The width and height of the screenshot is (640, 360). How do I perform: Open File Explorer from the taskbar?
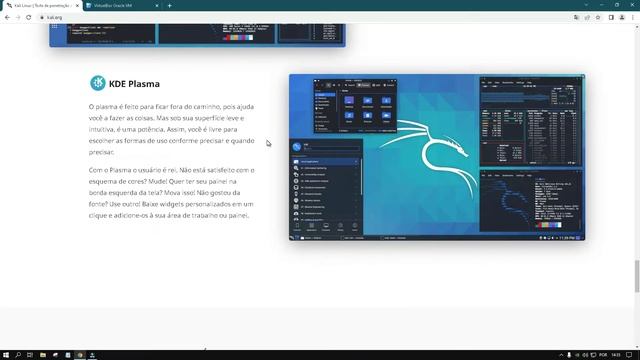pyautogui.click(x=42, y=355)
